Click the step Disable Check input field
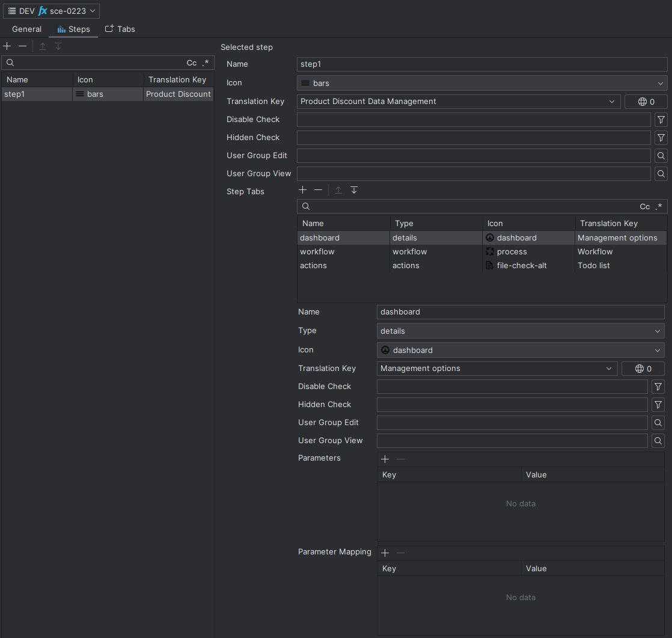Viewport: 672px width, 638px height. [474, 120]
